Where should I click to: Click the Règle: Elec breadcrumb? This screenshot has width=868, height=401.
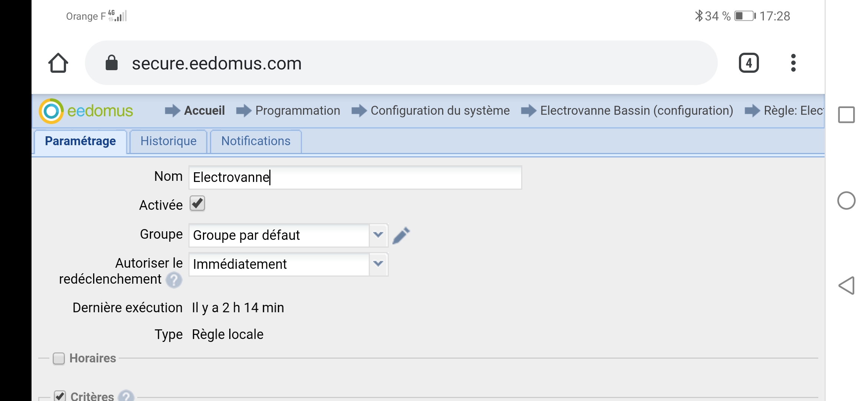pos(793,111)
